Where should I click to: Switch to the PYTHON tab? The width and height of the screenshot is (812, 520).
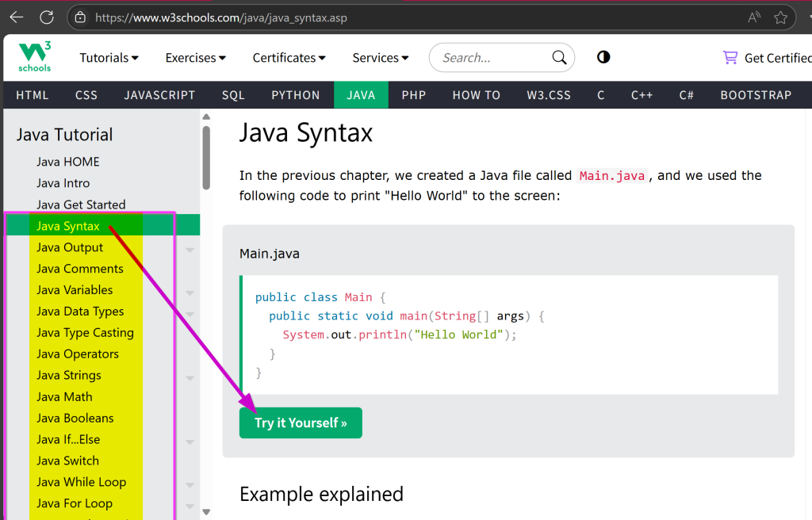(x=296, y=95)
